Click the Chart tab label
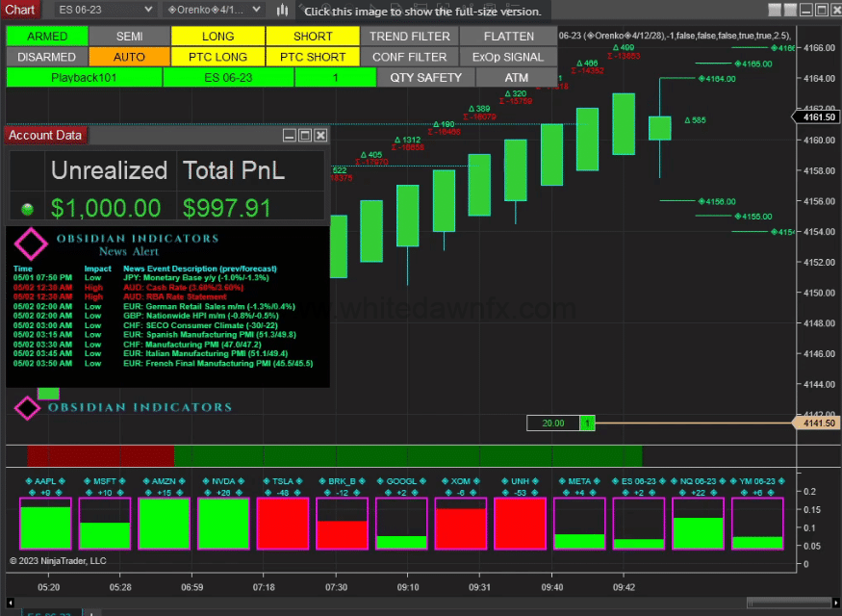 point(20,10)
